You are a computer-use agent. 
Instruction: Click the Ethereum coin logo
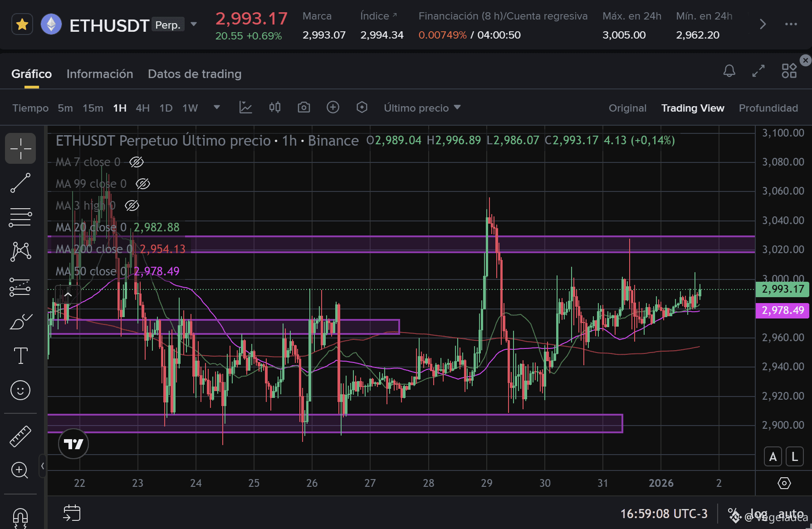click(51, 24)
